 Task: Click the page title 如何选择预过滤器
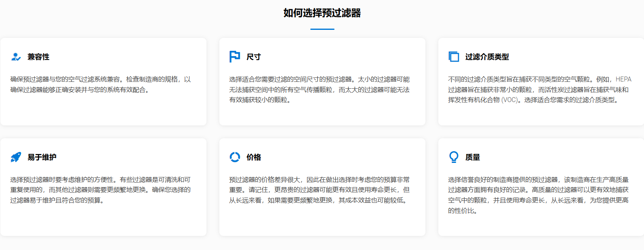322,13
